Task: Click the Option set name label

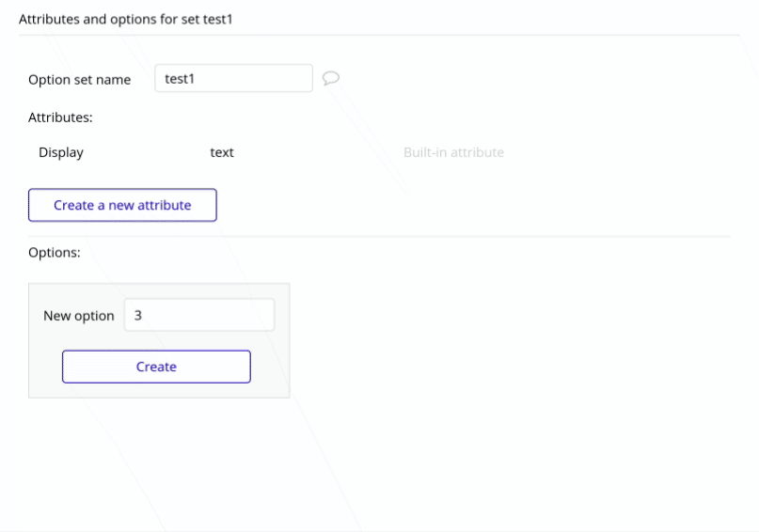Action: click(80, 80)
